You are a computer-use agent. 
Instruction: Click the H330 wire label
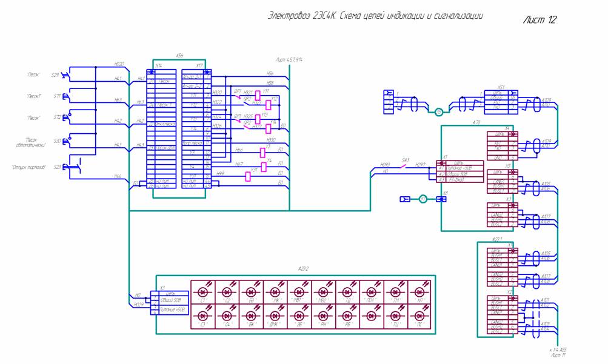[270, 140]
